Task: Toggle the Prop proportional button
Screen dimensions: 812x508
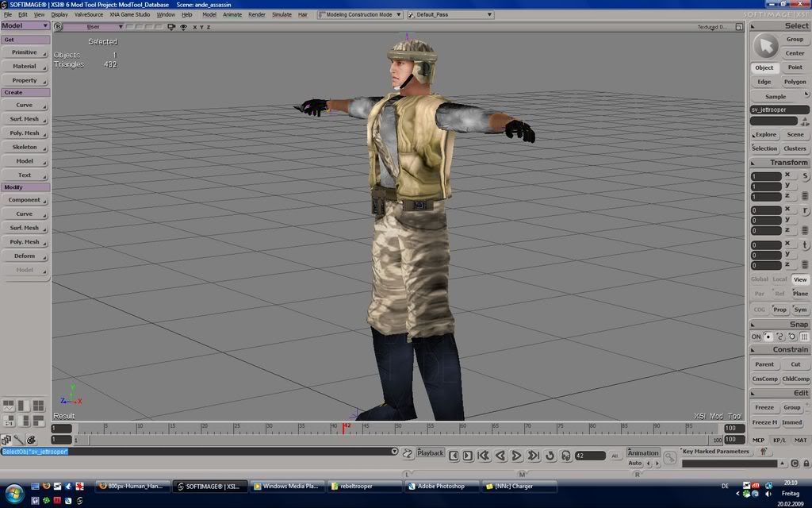Action: coord(780,310)
